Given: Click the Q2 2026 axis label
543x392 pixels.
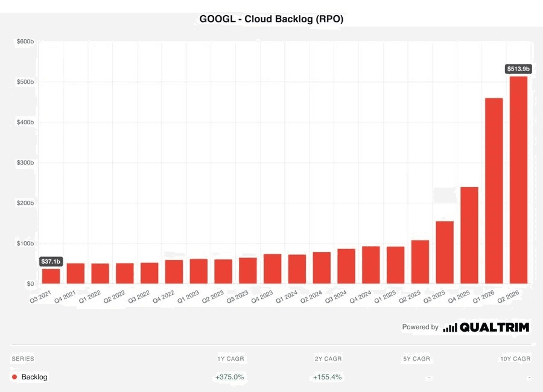Looking at the screenshot, I should 509,297.
